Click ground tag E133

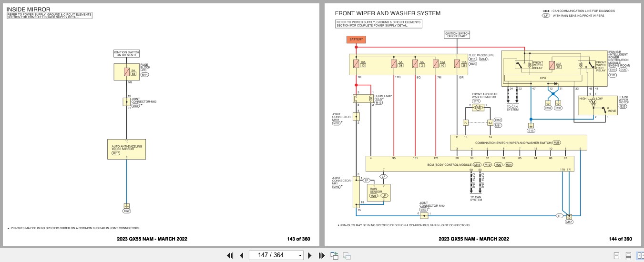coord(558,108)
